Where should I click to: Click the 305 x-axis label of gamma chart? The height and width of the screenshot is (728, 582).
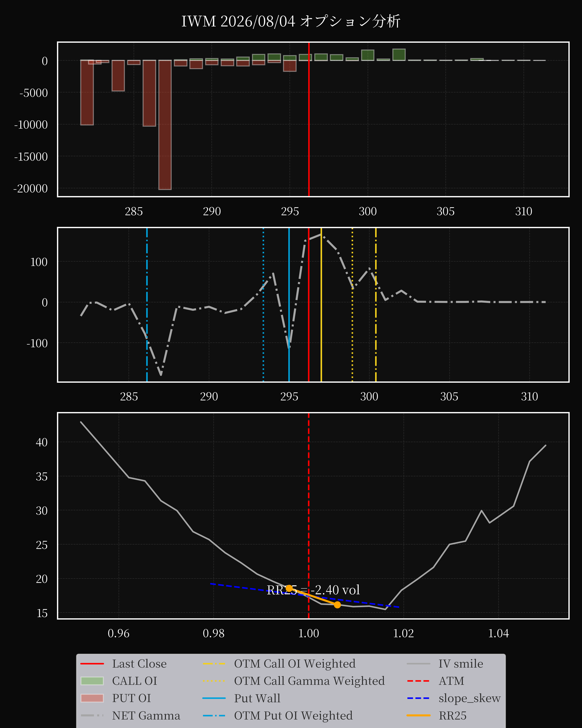tap(449, 397)
